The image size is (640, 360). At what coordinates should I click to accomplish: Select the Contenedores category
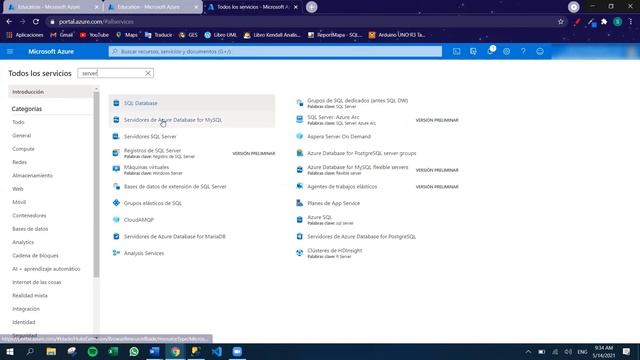pyautogui.click(x=29, y=216)
